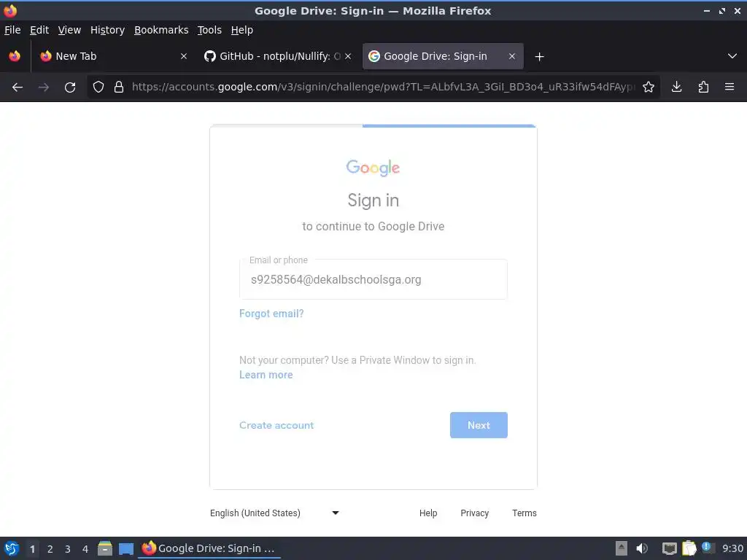Open Firefox View pinned icon
The image size is (747, 560).
[15, 56]
